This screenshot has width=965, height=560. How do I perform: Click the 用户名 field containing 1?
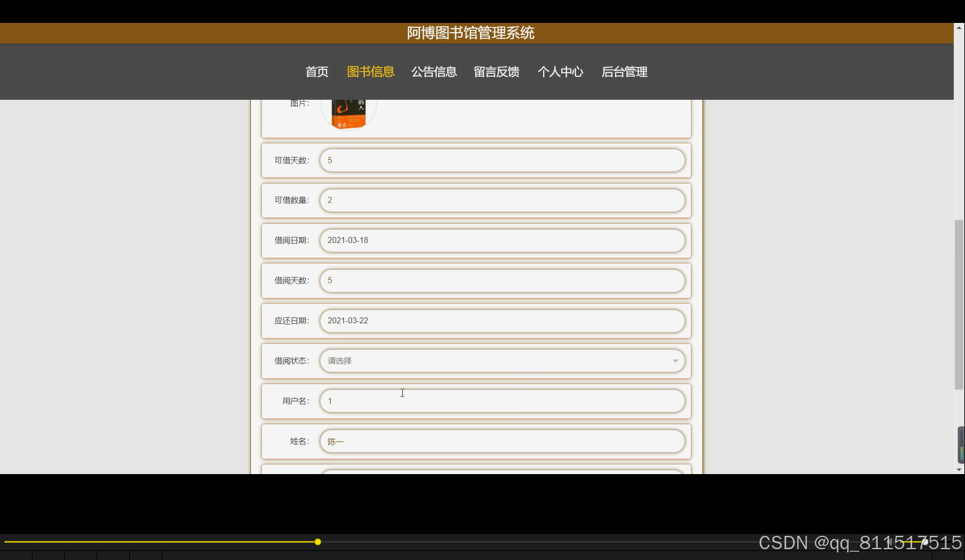click(502, 401)
